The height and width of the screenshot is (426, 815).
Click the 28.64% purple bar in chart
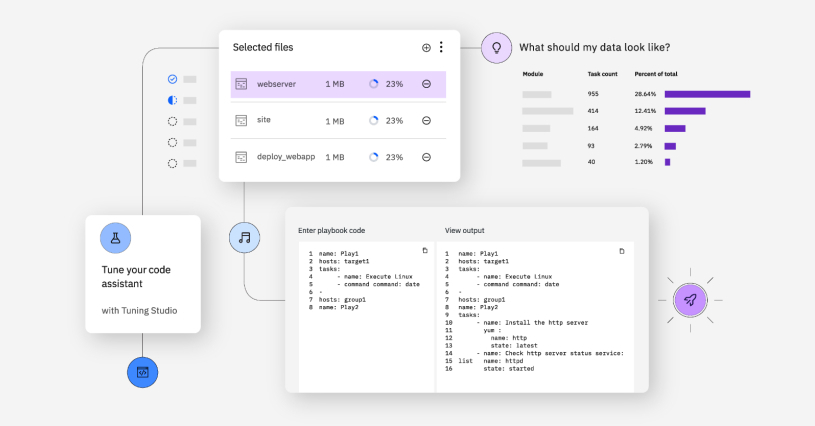click(x=707, y=94)
